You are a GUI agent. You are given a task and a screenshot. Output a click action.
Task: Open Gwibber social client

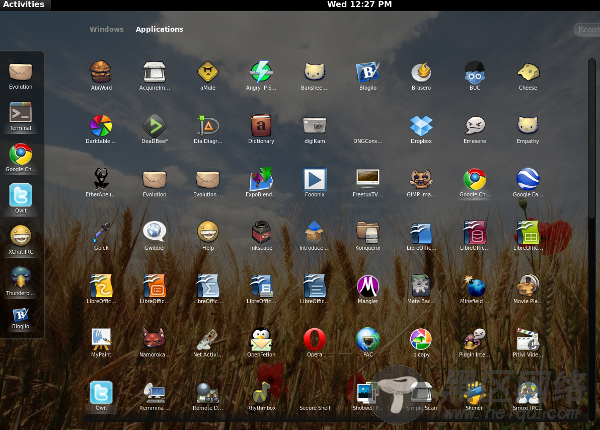154,236
